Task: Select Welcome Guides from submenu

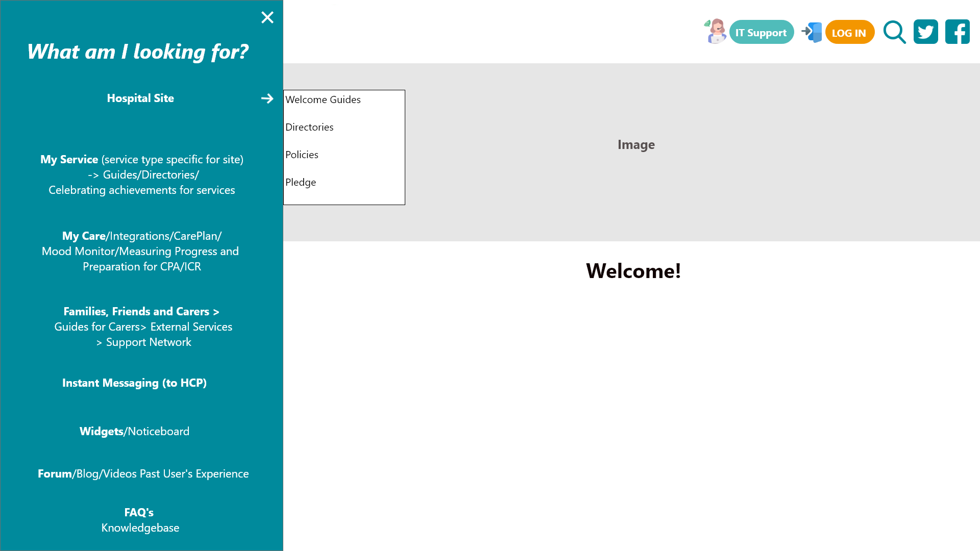Action: click(323, 99)
